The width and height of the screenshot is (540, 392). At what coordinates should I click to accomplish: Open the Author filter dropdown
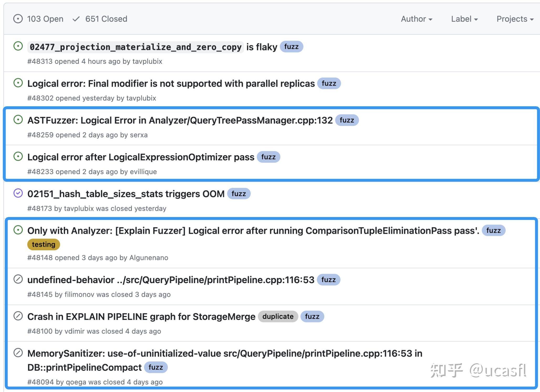click(x=416, y=19)
